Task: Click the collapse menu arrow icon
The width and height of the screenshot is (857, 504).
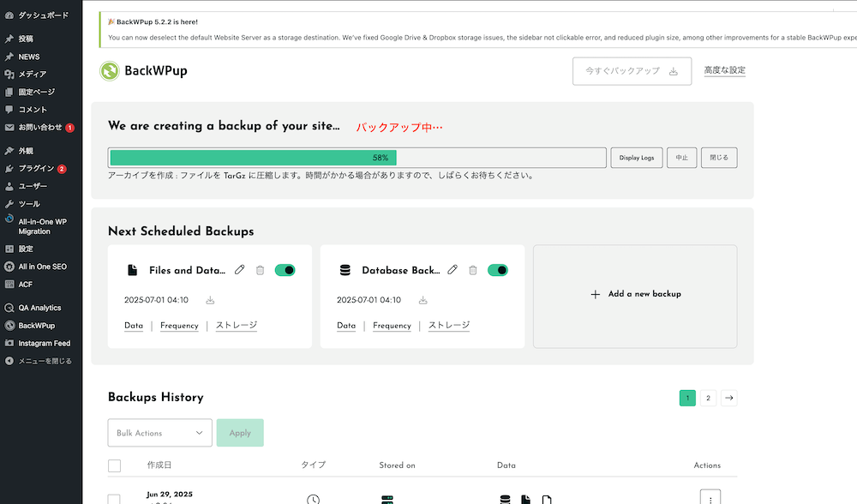Action: (9, 362)
